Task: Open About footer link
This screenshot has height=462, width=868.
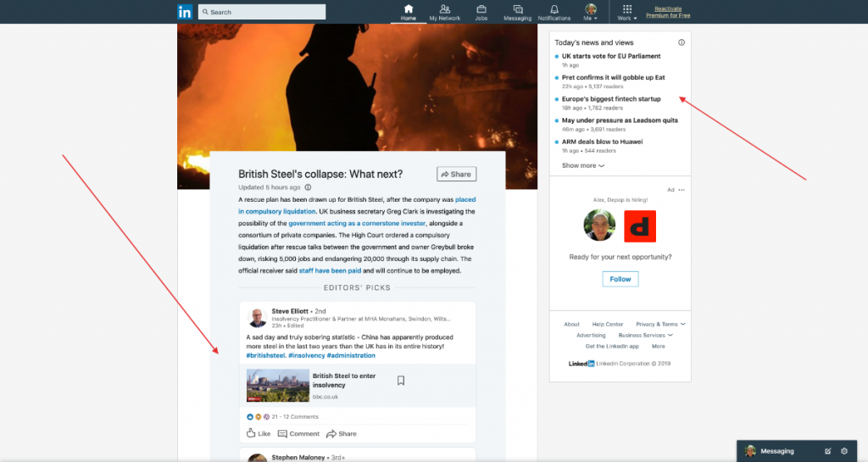Action: pyautogui.click(x=572, y=324)
